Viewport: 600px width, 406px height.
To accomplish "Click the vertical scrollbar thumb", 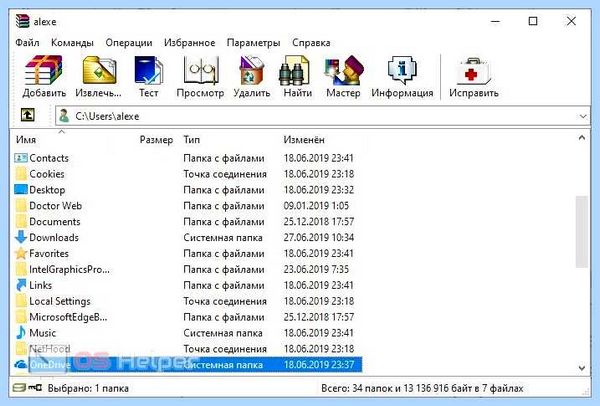I will pos(582,232).
